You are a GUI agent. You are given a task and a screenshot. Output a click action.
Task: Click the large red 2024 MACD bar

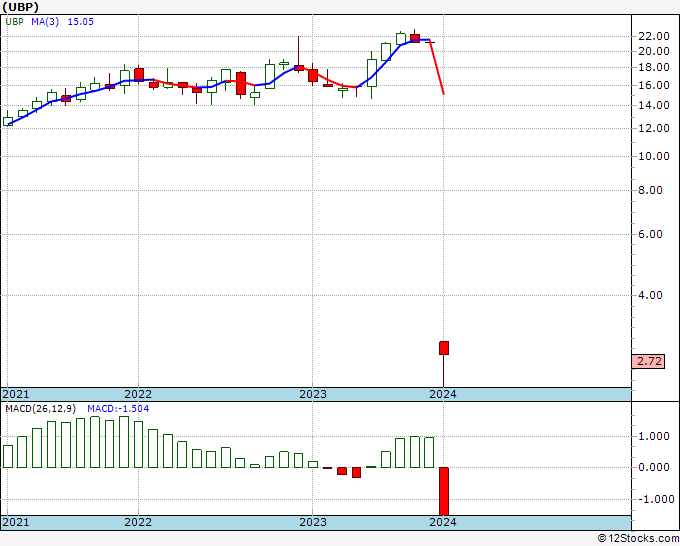coord(444,491)
